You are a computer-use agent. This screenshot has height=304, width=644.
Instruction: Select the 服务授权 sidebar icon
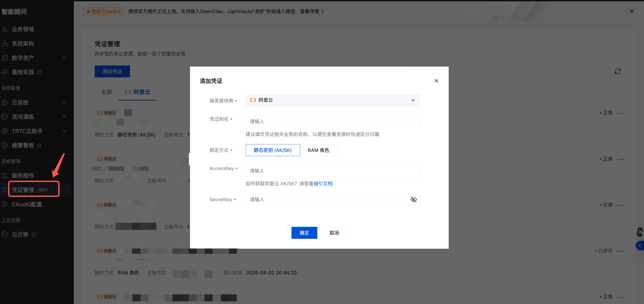click(4, 175)
